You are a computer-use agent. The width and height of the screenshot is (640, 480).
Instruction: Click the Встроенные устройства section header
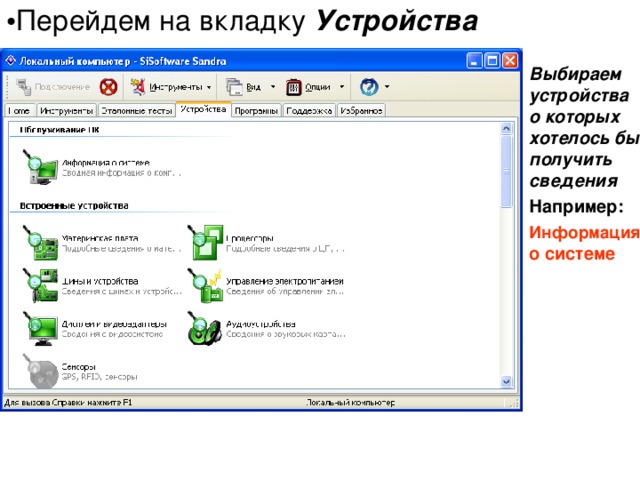coord(74,206)
